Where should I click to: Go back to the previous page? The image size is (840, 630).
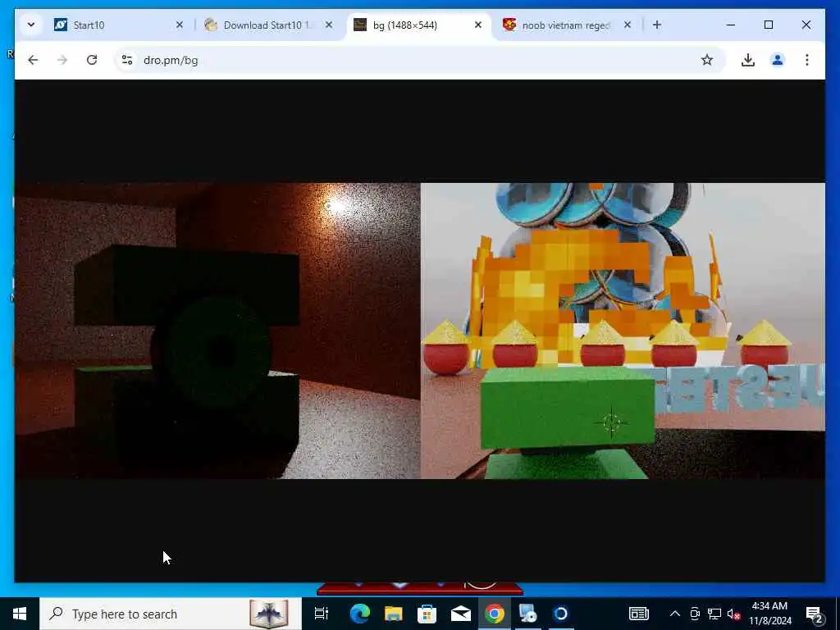click(33, 60)
